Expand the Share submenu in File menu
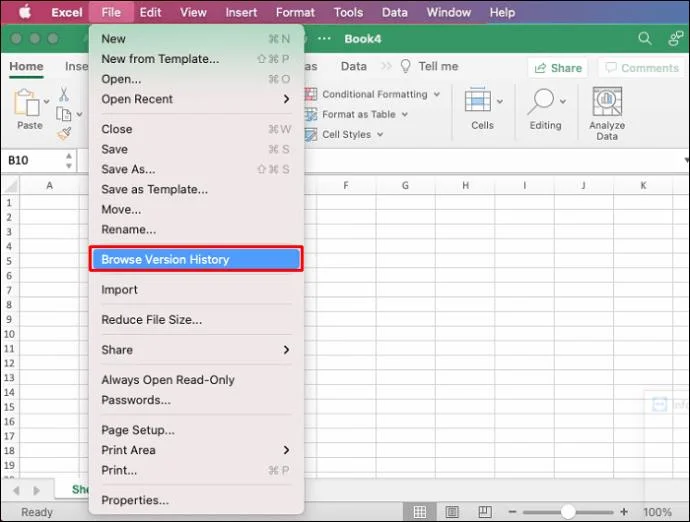This screenshot has width=690, height=522. coord(286,350)
